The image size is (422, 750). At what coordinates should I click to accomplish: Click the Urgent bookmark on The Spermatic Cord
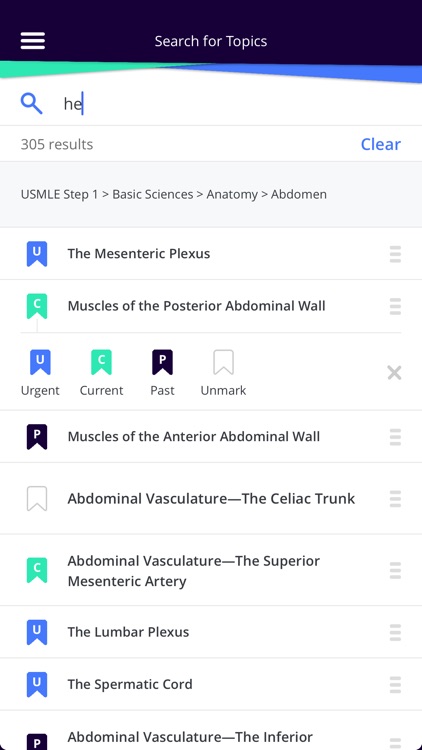pyautogui.click(x=37, y=684)
